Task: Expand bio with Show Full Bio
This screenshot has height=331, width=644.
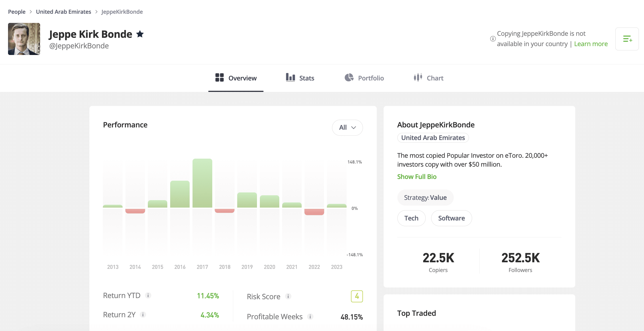Action: tap(417, 177)
